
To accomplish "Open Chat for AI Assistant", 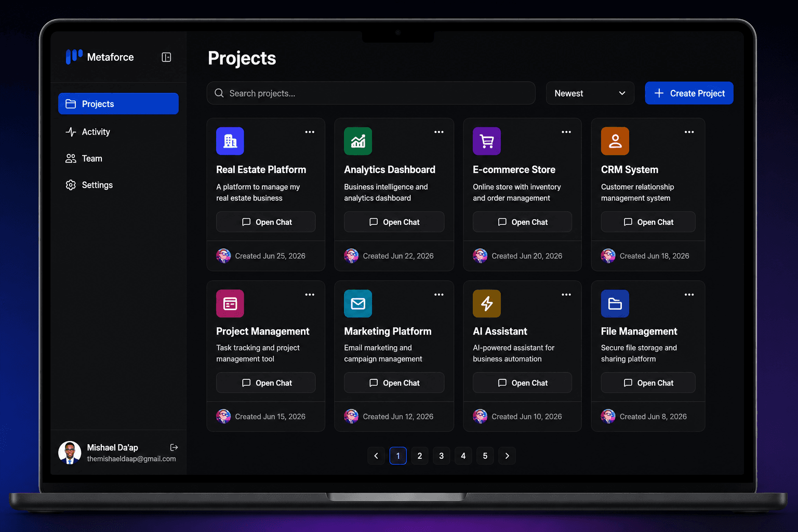I will [x=523, y=383].
